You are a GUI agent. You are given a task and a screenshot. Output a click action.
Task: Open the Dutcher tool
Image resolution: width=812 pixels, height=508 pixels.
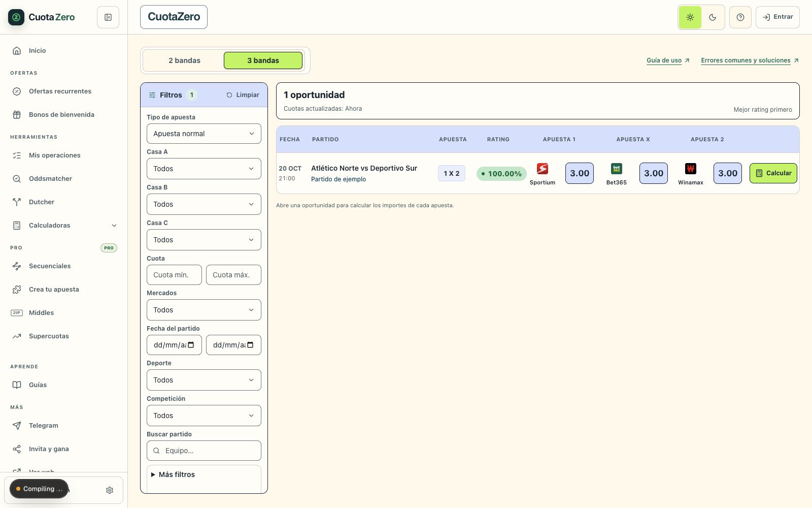coord(63,202)
